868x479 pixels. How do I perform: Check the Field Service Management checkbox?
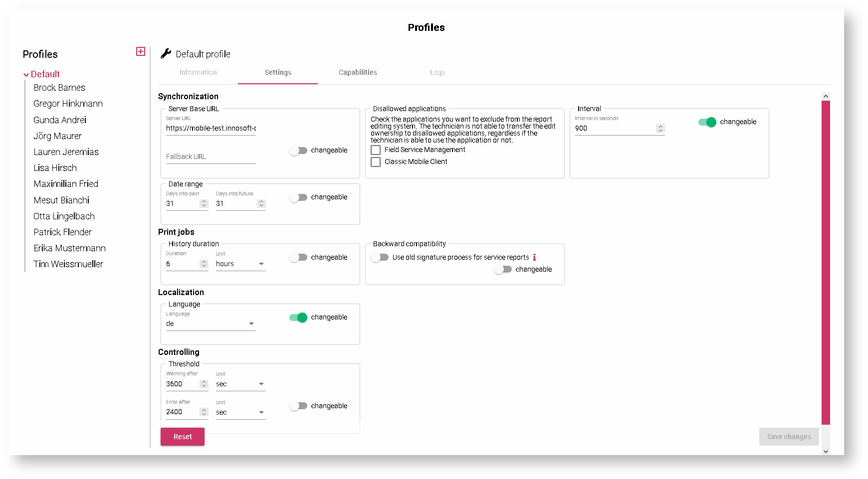click(x=376, y=150)
